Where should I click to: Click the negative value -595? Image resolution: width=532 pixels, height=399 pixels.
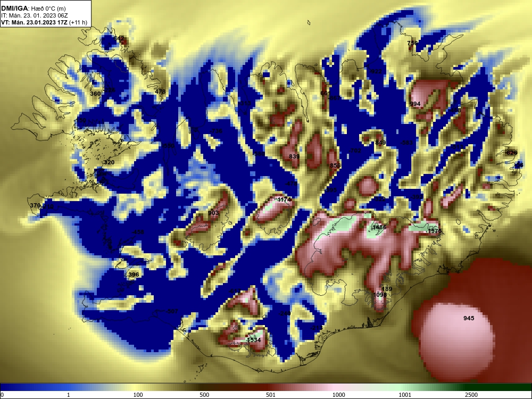(331, 190)
